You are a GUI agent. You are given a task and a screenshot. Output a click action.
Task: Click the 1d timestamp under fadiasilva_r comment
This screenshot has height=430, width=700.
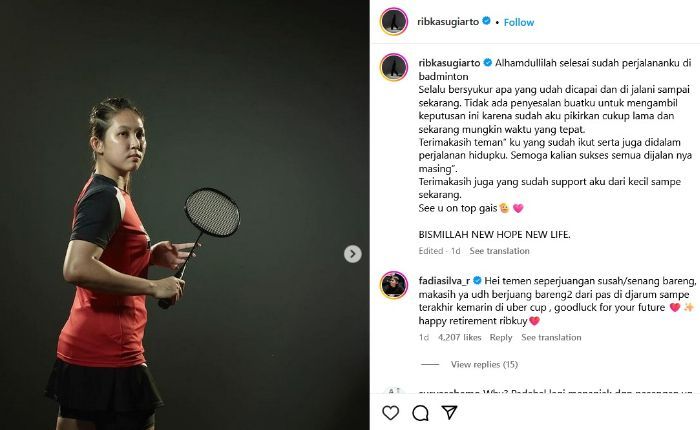click(x=424, y=338)
